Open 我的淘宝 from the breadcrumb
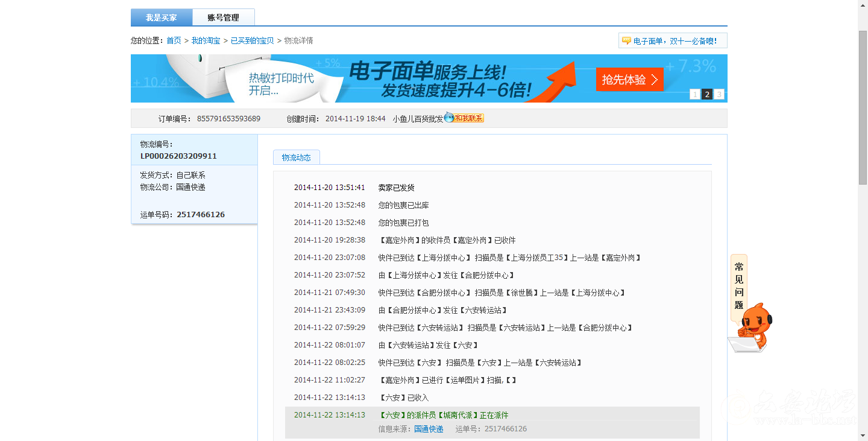Image resolution: width=868 pixels, height=441 pixels. tap(206, 40)
